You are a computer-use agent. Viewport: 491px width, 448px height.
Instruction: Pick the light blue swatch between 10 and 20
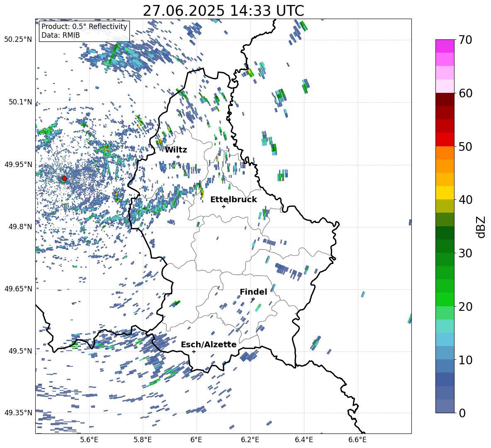445,339
